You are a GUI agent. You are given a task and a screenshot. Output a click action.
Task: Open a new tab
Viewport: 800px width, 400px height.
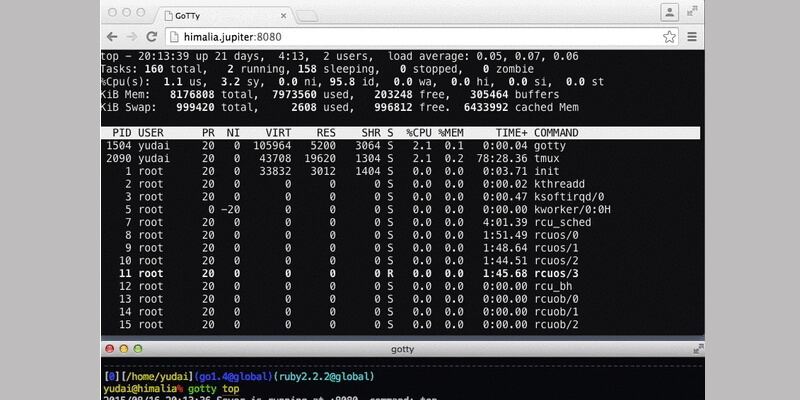(306, 15)
